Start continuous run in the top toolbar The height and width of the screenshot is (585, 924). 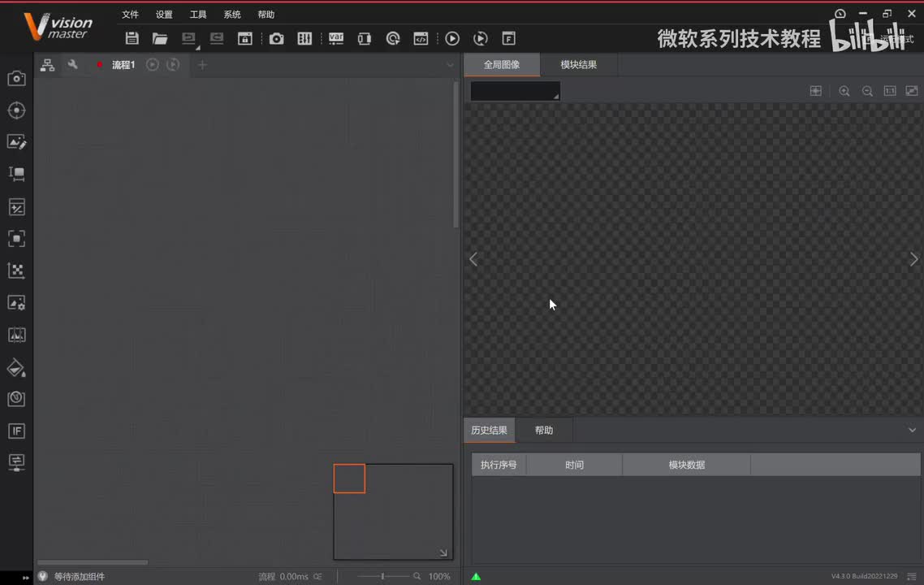click(480, 38)
